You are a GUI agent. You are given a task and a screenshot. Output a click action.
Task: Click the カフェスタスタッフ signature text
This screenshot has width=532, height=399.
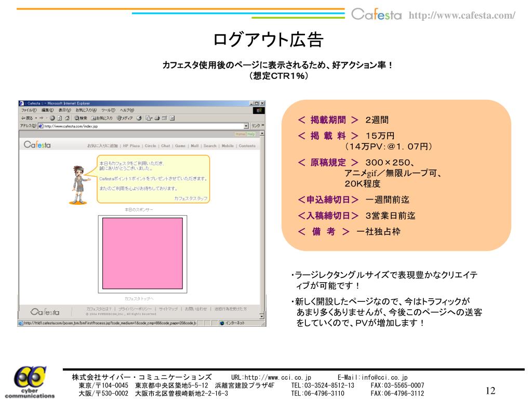click(191, 198)
